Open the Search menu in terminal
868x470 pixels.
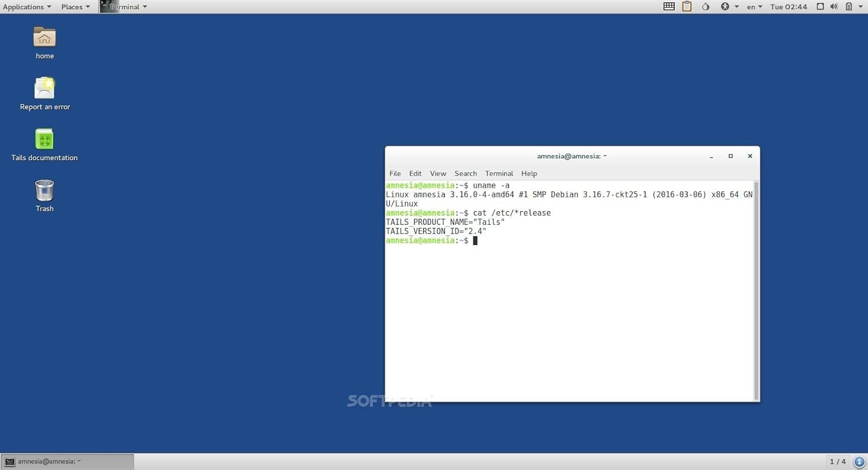465,173
